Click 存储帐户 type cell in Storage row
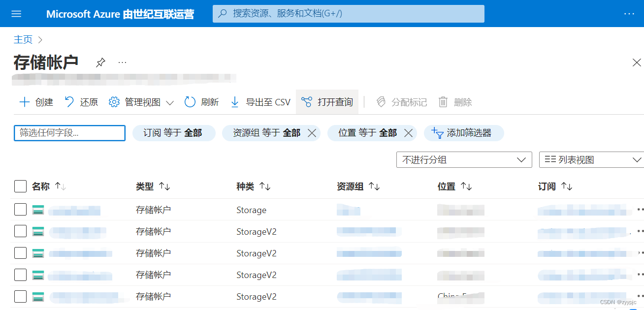The height and width of the screenshot is (310, 644). tap(153, 210)
